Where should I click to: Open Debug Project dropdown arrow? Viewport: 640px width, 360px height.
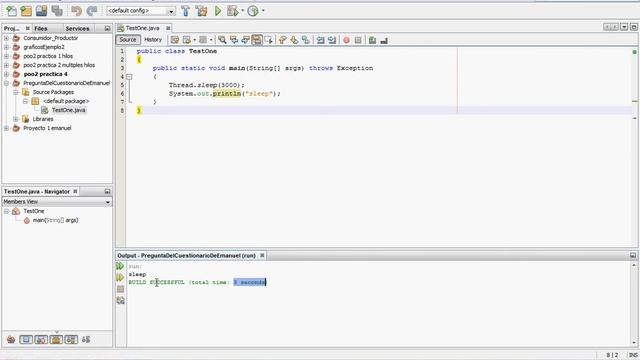click(x=242, y=11)
